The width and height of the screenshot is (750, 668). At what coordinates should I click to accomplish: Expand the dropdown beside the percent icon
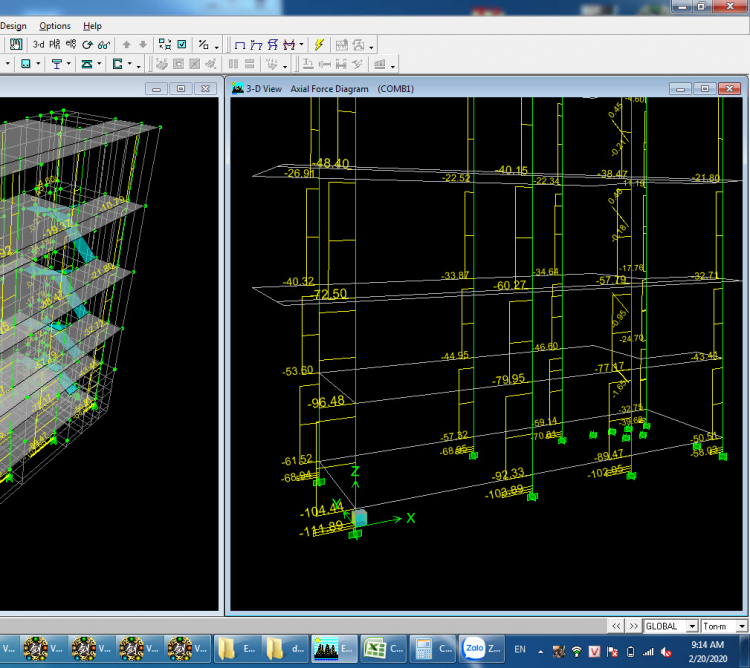tap(216, 47)
